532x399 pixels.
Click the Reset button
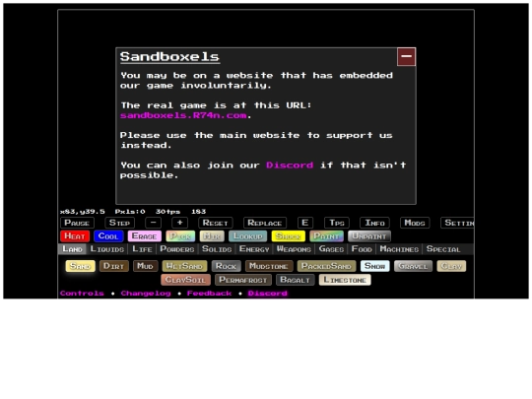216,223
